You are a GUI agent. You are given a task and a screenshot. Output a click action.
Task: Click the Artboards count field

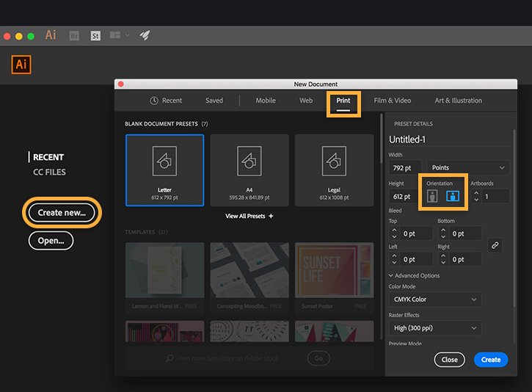pyautogui.click(x=496, y=197)
